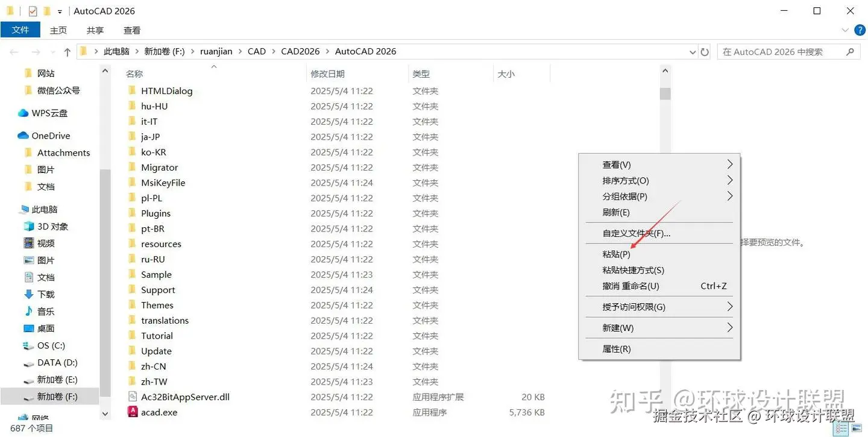The image size is (868, 437).
Task: Click the 音乐 note icon in sidebar
Action: (x=28, y=311)
